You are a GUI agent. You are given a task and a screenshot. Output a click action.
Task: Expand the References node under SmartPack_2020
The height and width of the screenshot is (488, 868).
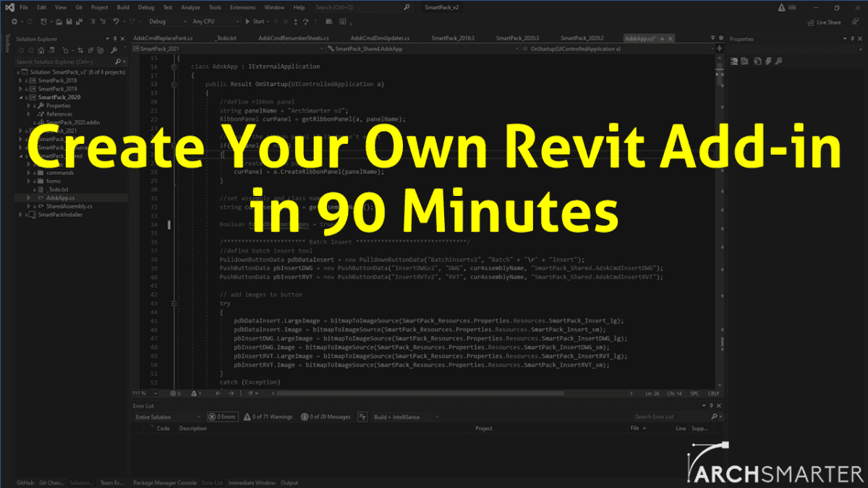coord(30,114)
